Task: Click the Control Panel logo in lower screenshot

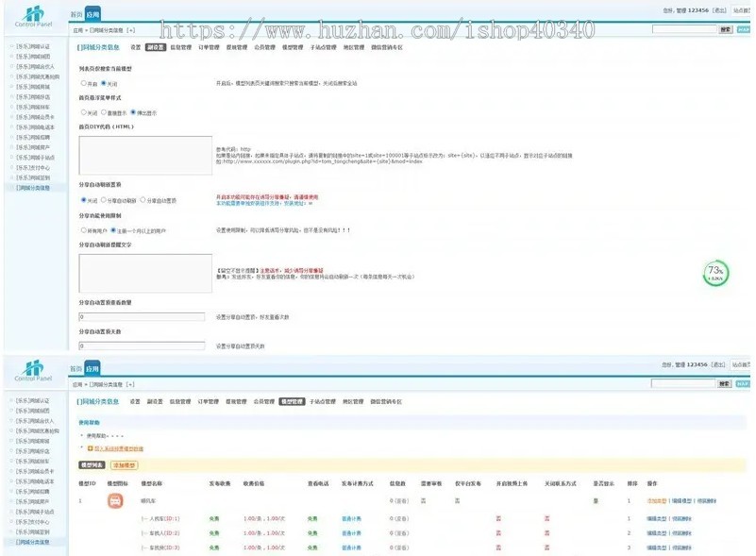Action: pos(33,371)
